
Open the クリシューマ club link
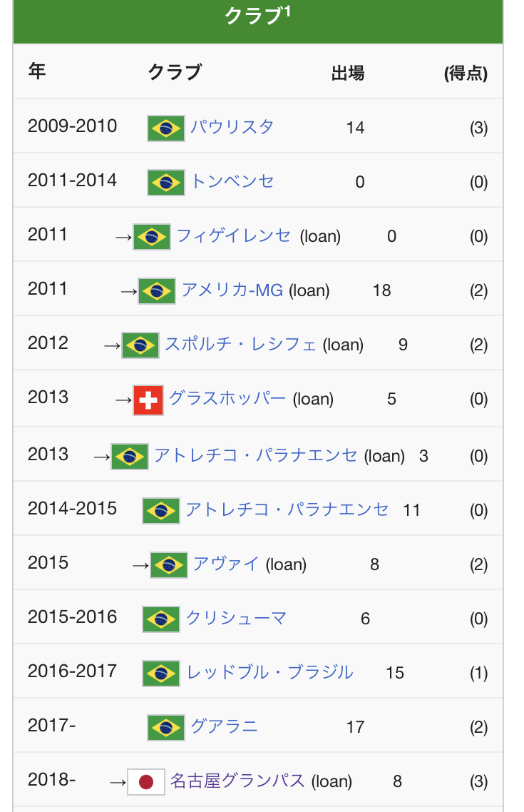[236, 618]
